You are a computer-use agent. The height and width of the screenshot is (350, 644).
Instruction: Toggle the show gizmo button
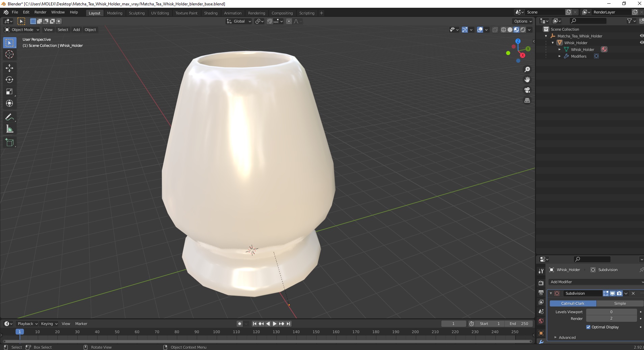pyautogui.click(x=465, y=30)
